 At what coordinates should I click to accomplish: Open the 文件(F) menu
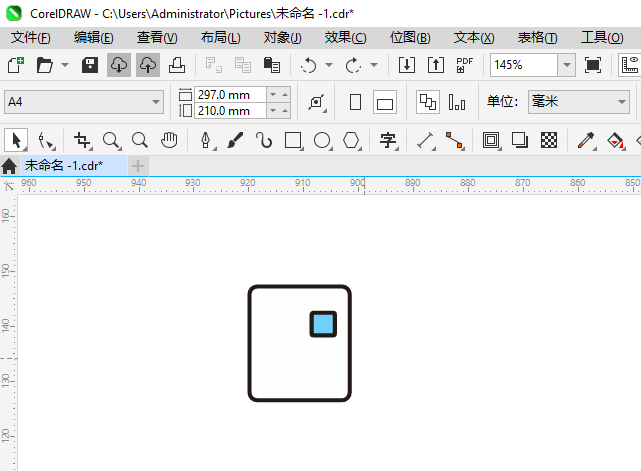tap(31, 38)
